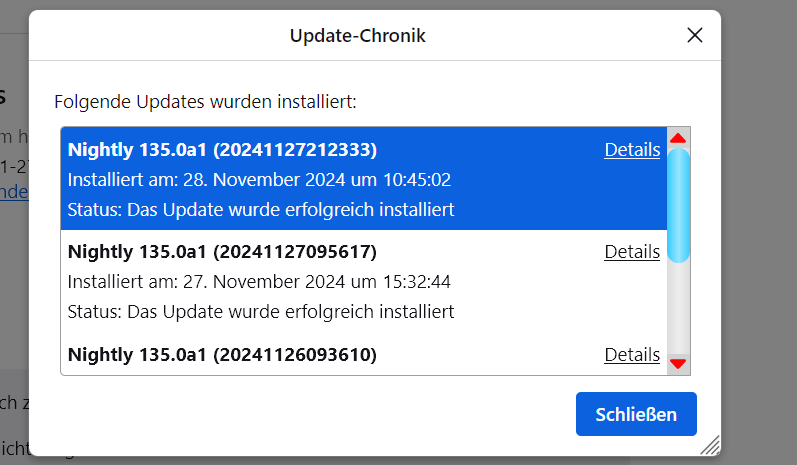Select the Nightly 135.0a1 (20241127095617) entry title
This screenshot has width=797, height=465.
click(x=222, y=252)
